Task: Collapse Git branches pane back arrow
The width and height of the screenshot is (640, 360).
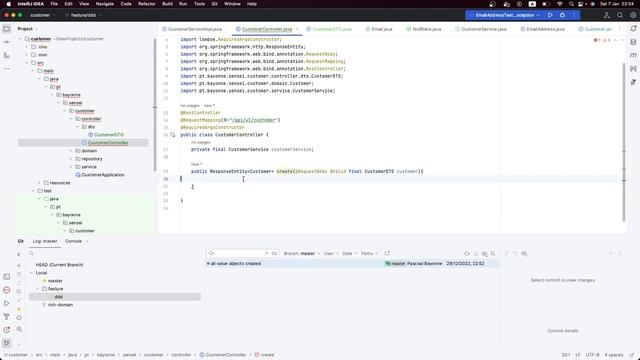Action: (x=19, y=255)
